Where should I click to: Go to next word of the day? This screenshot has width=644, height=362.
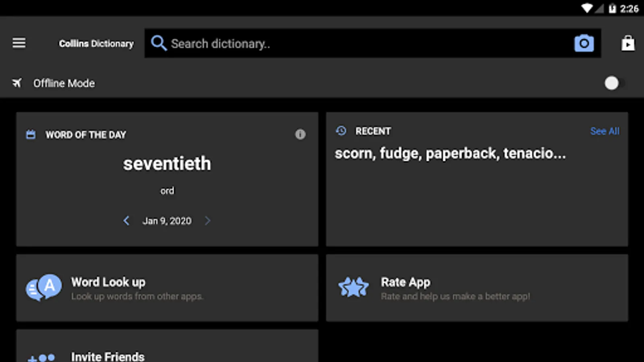pyautogui.click(x=208, y=221)
